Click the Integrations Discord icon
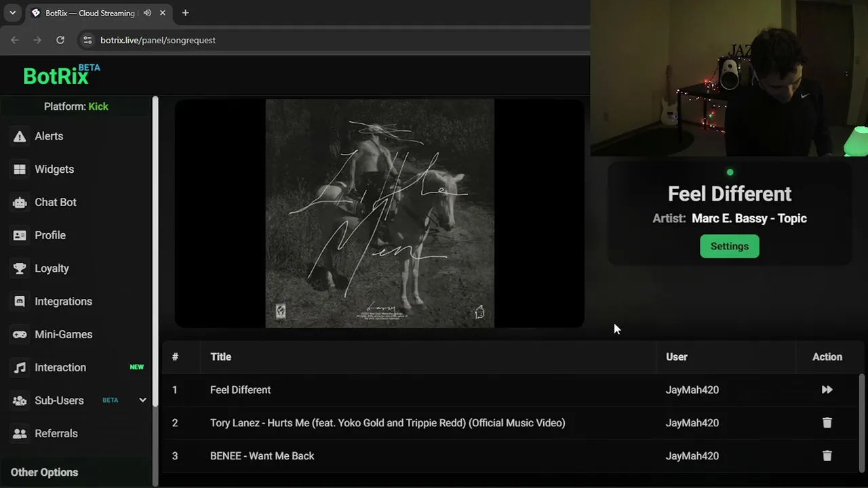The width and height of the screenshot is (868, 488). (x=20, y=302)
